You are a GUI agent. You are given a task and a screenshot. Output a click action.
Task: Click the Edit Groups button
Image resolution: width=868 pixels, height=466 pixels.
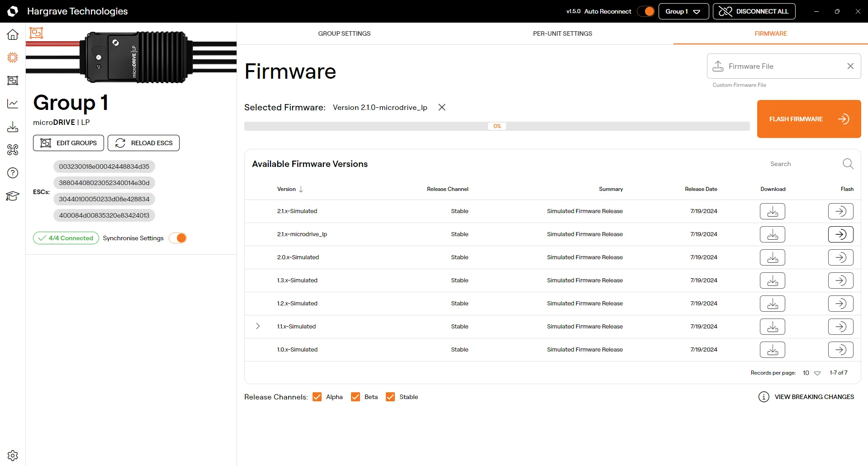tap(68, 143)
